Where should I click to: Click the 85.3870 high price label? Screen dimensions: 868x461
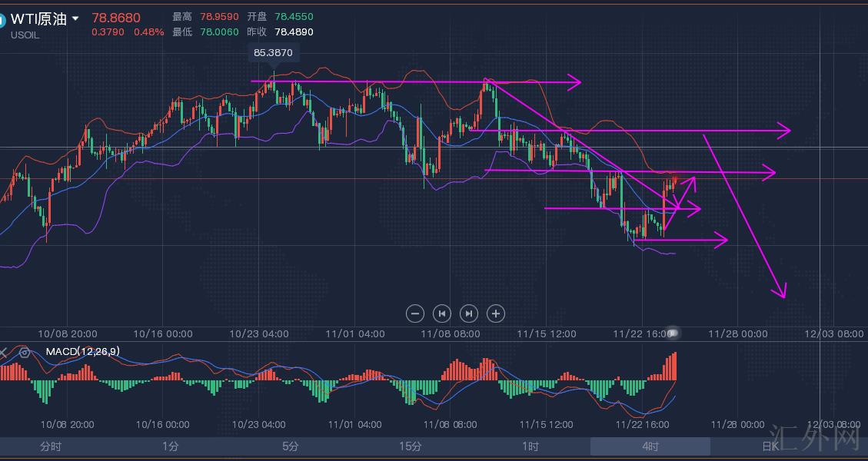(272, 53)
